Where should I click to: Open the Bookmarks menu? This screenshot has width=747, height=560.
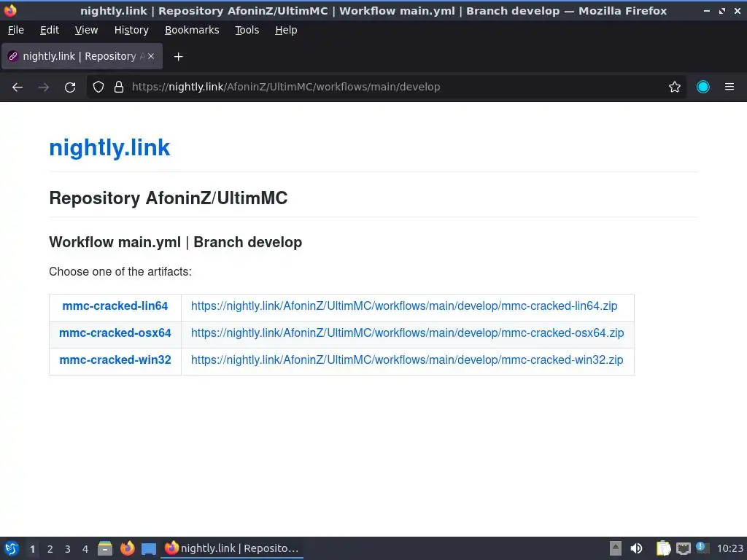[192, 30]
